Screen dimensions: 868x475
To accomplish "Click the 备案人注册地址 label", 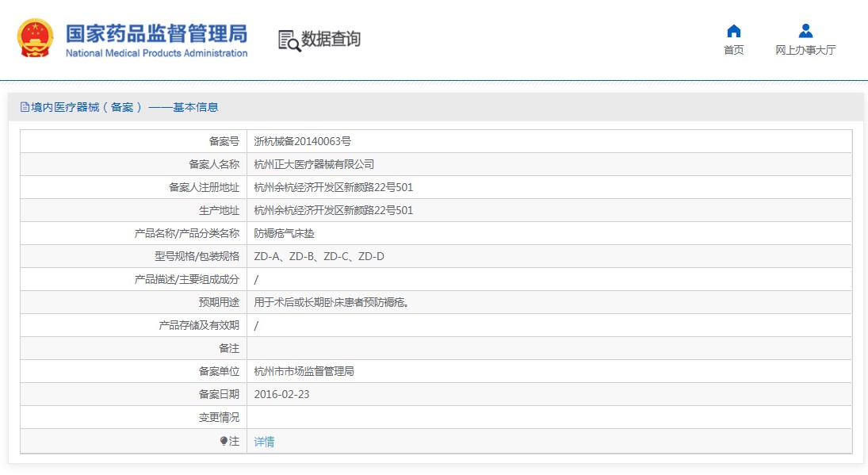I will 205,188.
